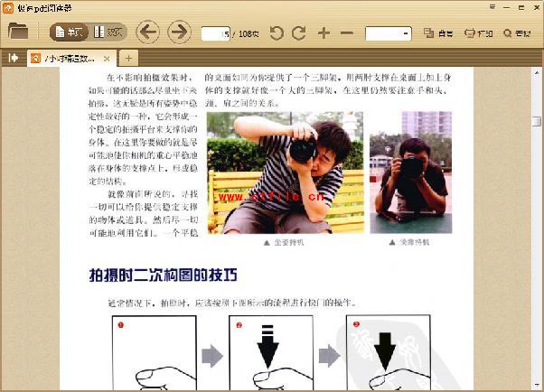Add a new tab with plus button

click(130, 58)
